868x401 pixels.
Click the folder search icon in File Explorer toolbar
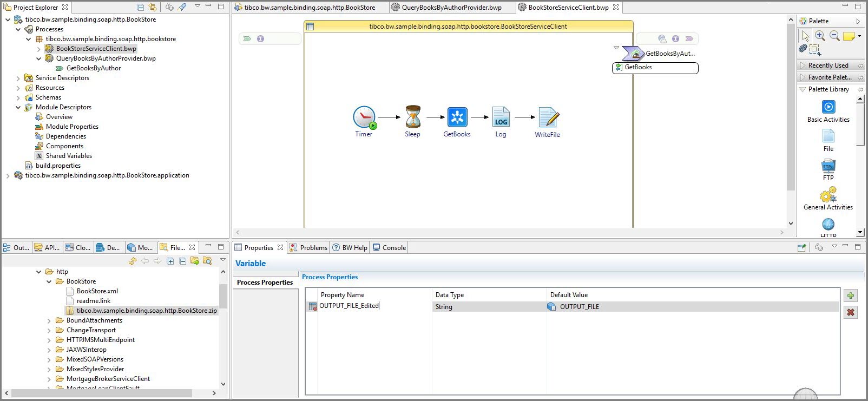click(x=207, y=261)
